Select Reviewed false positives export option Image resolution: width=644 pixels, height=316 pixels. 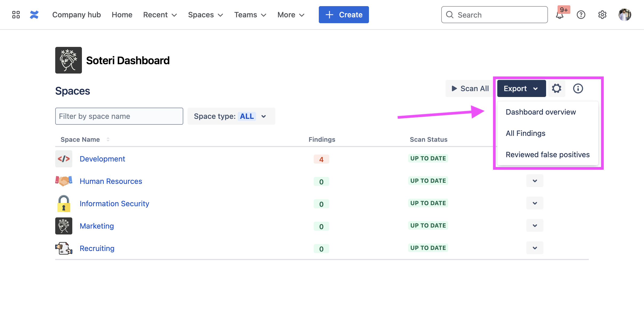pos(547,155)
